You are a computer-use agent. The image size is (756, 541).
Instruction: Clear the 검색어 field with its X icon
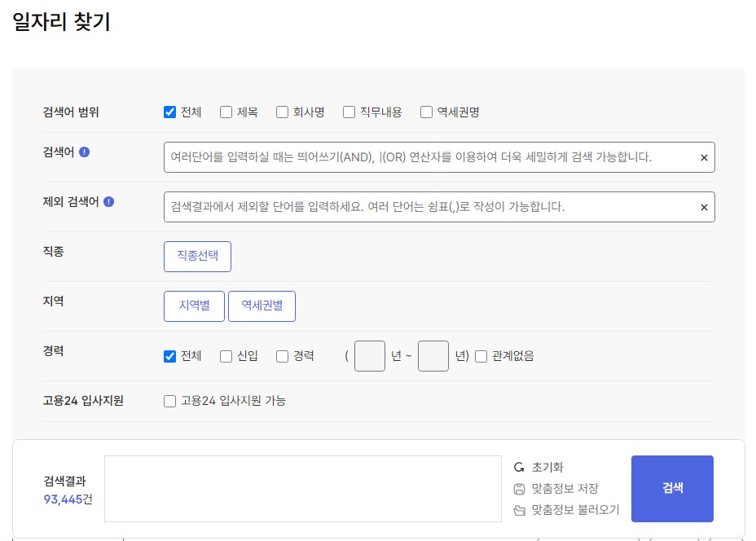[703, 157]
